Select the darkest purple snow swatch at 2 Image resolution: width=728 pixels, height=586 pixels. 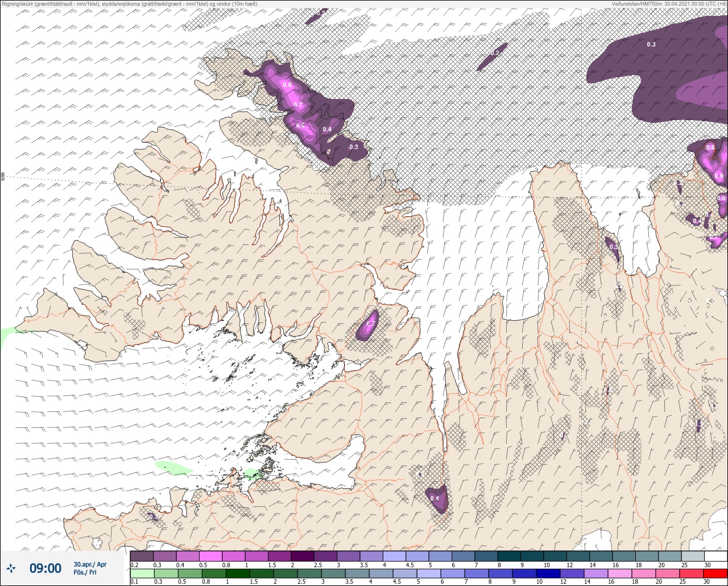click(302, 556)
